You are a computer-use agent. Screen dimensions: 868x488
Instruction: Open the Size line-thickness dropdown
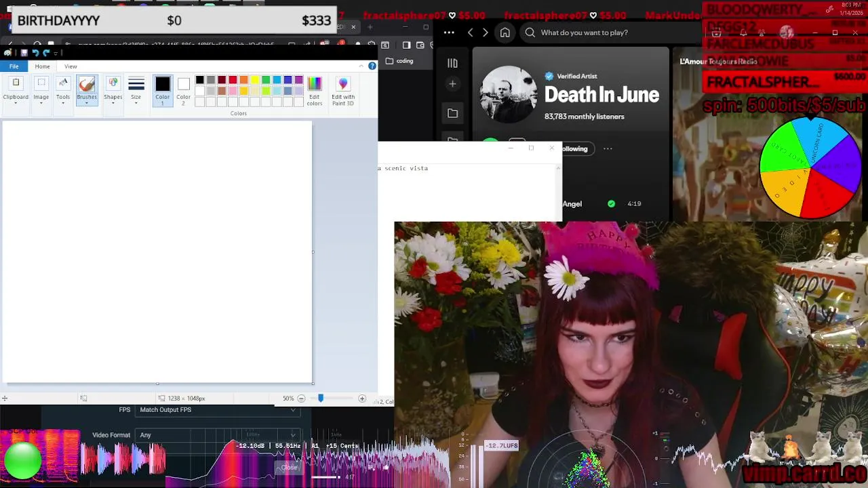pyautogui.click(x=136, y=90)
